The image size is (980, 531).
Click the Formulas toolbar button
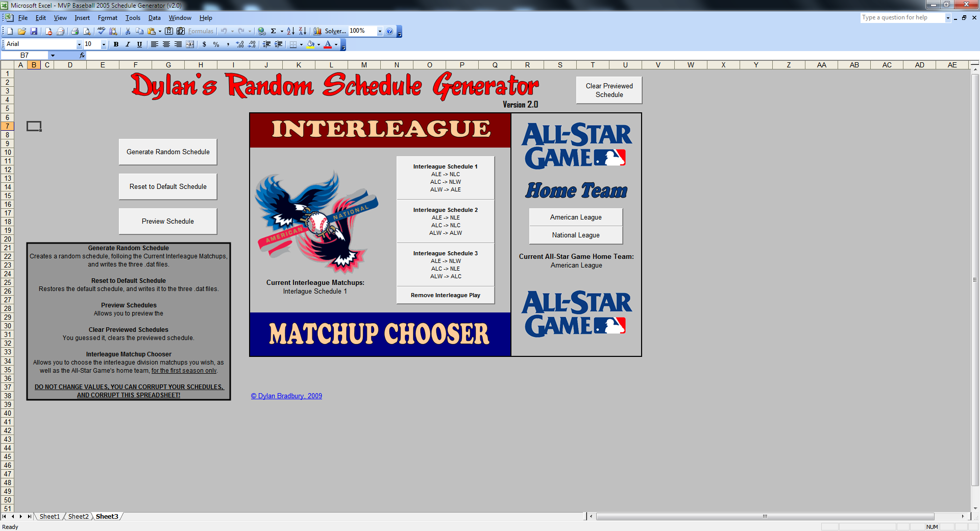coord(201,31)
